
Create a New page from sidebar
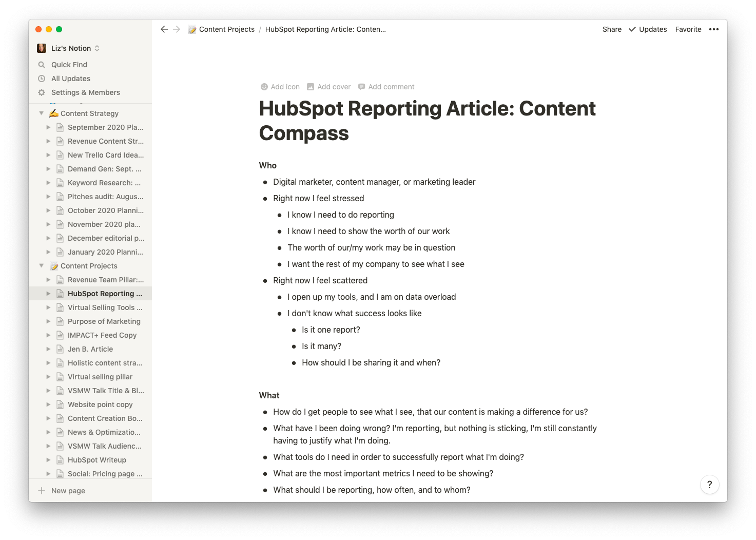tap(68, 491)
